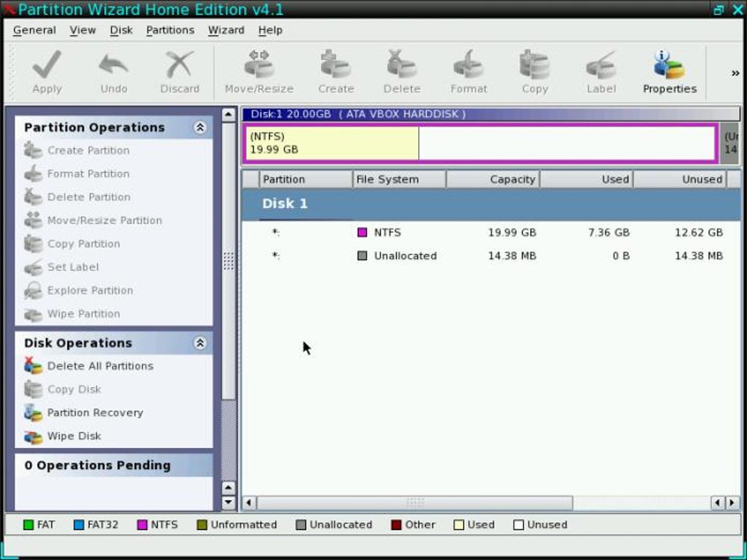Click the Wipe Disk link
747x560 pixels.
(x=74, y=436)
